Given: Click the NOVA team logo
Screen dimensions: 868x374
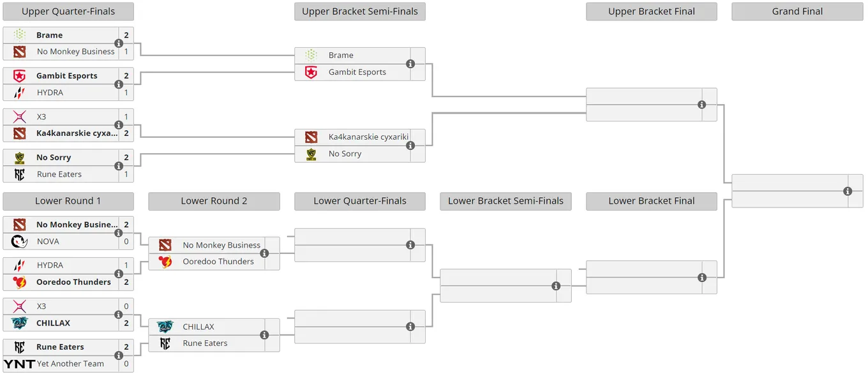Looking at the screenshot, I should click(19, 241).
